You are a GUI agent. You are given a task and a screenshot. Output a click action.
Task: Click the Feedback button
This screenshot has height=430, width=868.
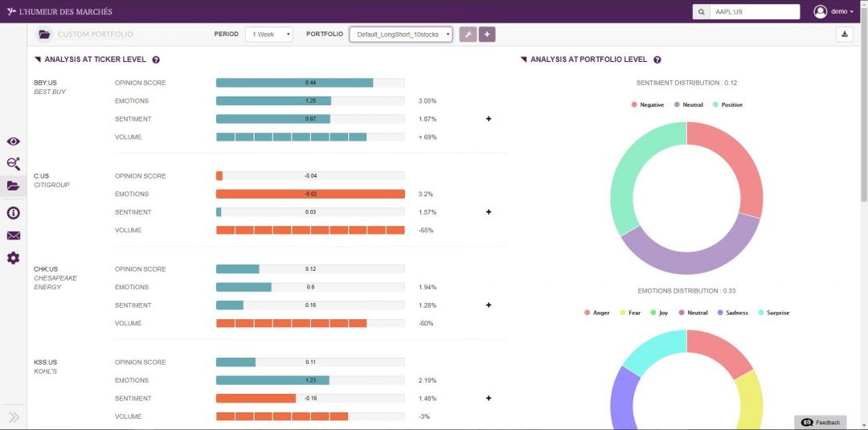pyautogui.click(x=821, y=422)
